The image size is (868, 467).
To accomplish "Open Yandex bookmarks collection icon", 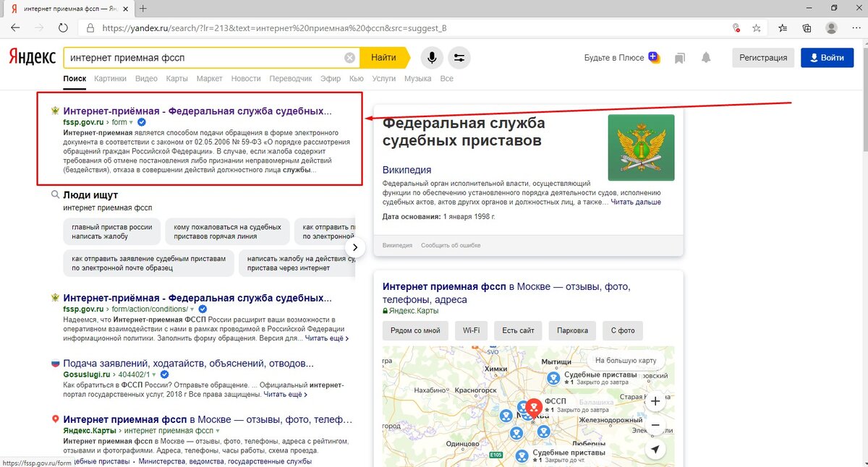I will pos(680,58).
